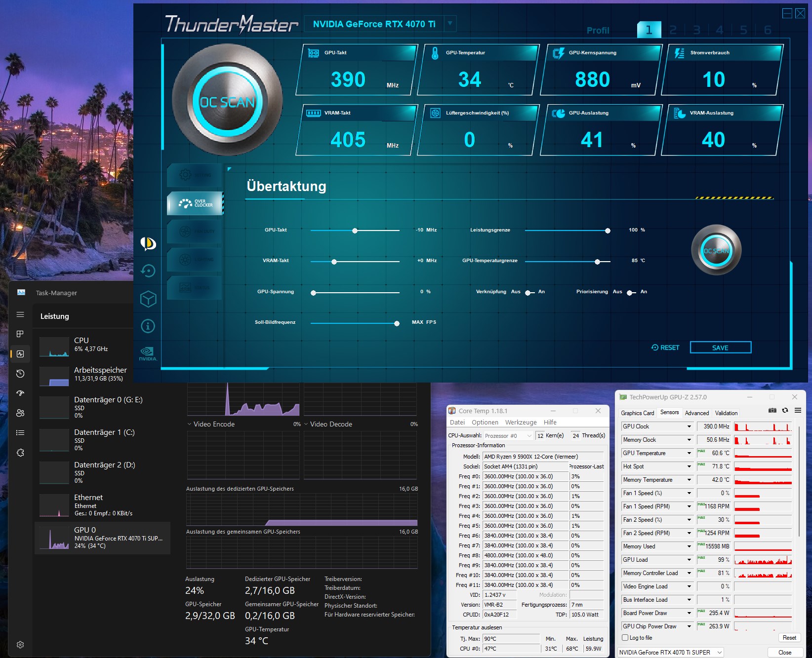Viewport: 812px width, 658px height.
Task: Open the Setting tab in ThunderMaster
Action: [195, 175]
